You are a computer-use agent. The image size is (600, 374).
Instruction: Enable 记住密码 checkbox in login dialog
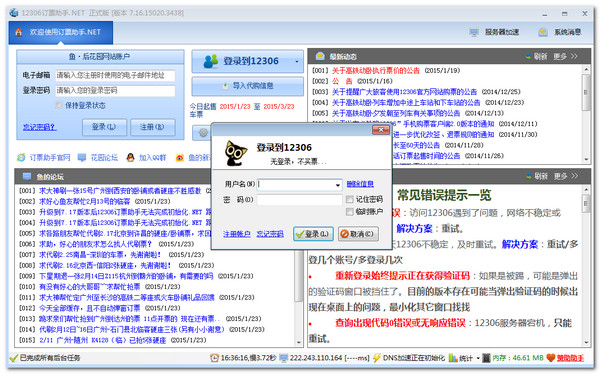click(x=349, y=199)
